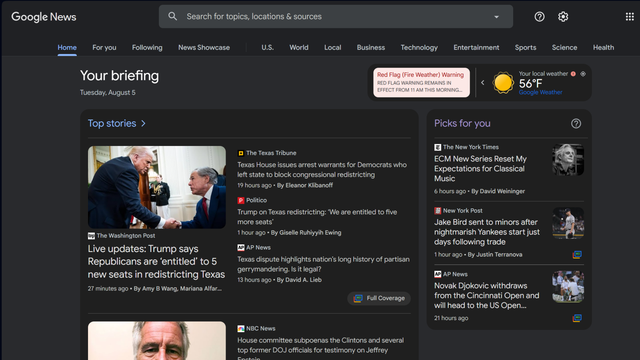
Task: Click the 56°F temperature reading
Action: (530, 84)
